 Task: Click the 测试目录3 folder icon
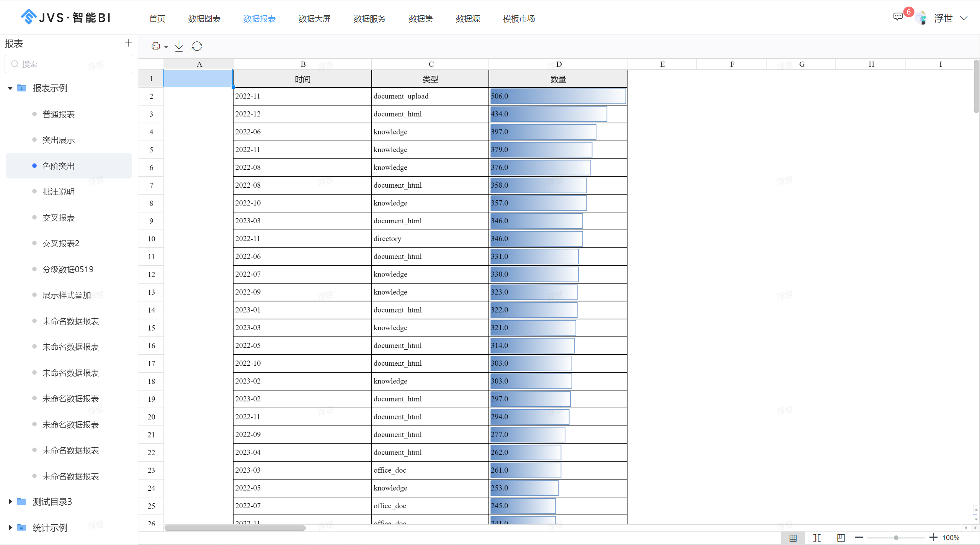coord(22,501)
